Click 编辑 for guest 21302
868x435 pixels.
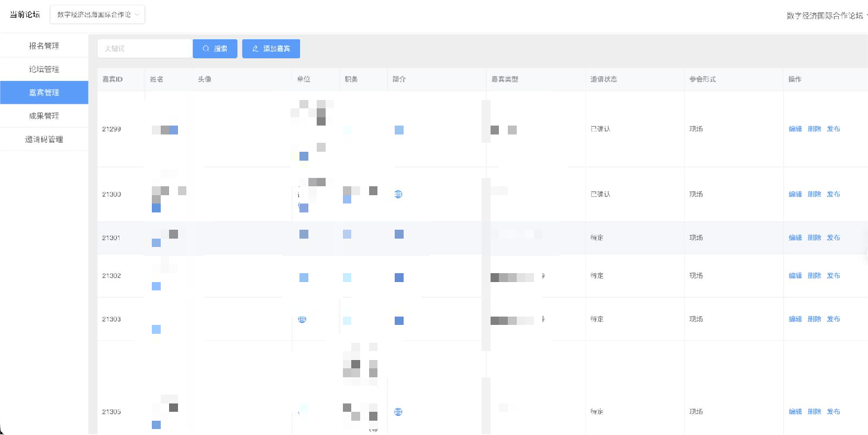coord(795,276)
